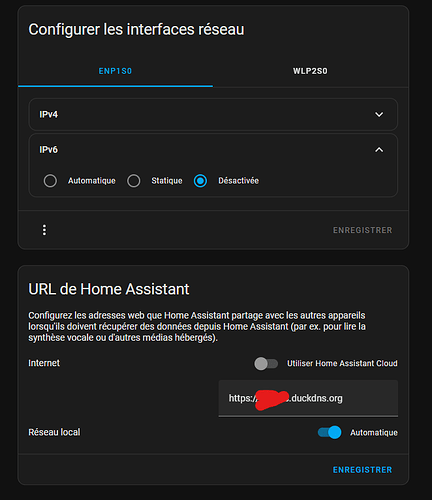Click the URL de Home Assistant heading
432x500 pixels.
[x=109, y=289]
